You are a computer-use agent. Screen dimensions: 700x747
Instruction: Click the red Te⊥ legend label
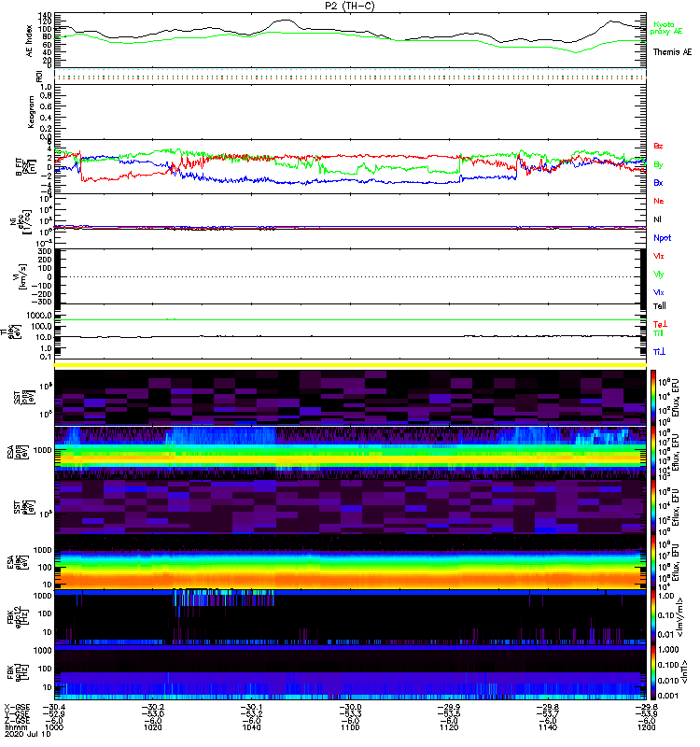[x=660, y=324]
